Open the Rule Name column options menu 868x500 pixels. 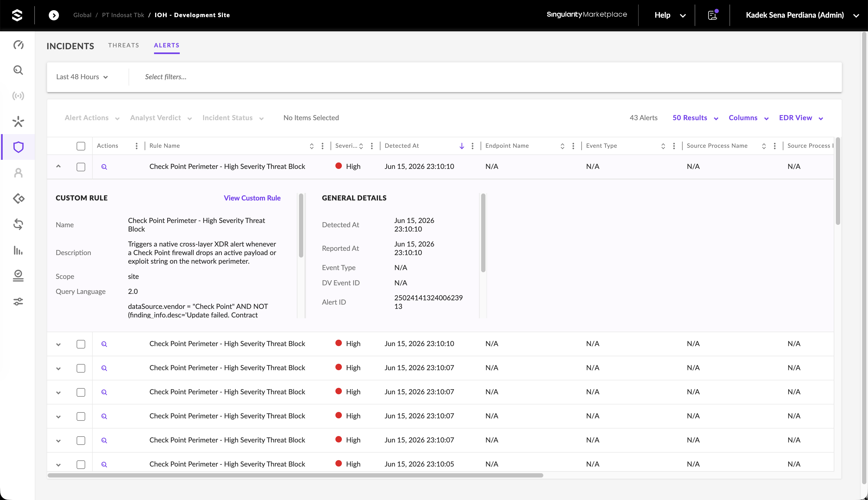(x=323, y=146)
